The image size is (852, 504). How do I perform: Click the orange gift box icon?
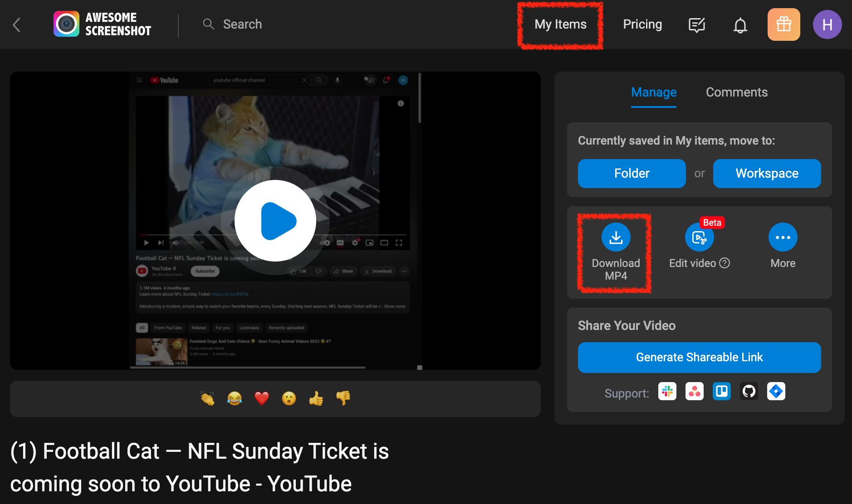click(x=783, y=24)
